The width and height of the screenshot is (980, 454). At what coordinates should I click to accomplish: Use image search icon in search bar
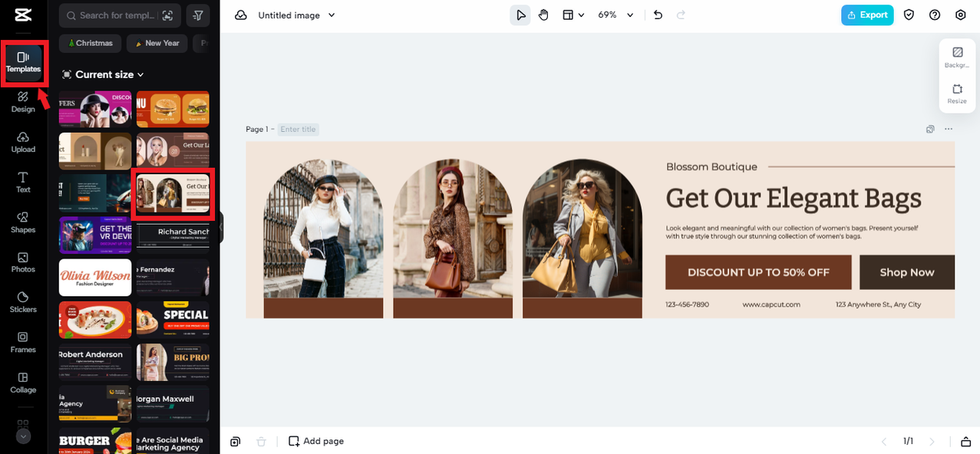(167, 15)
